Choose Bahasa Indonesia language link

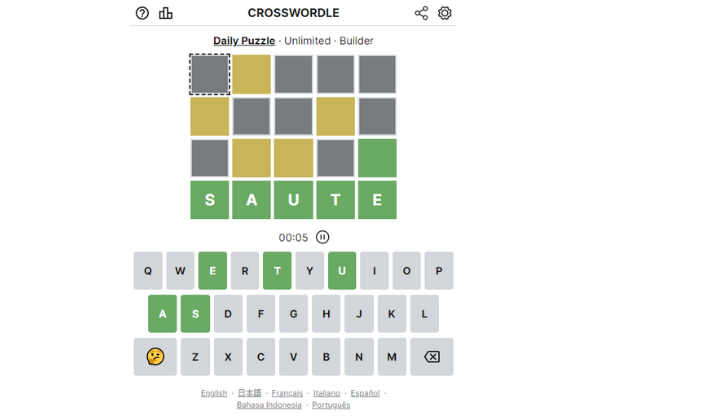click(269, 405)
